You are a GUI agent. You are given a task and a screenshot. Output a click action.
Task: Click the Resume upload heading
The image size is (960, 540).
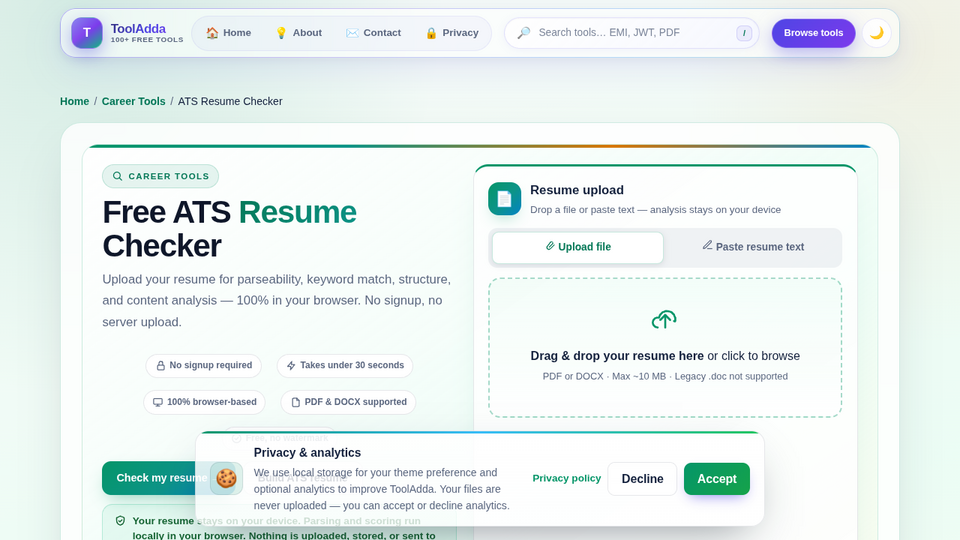tap(577, 190)
